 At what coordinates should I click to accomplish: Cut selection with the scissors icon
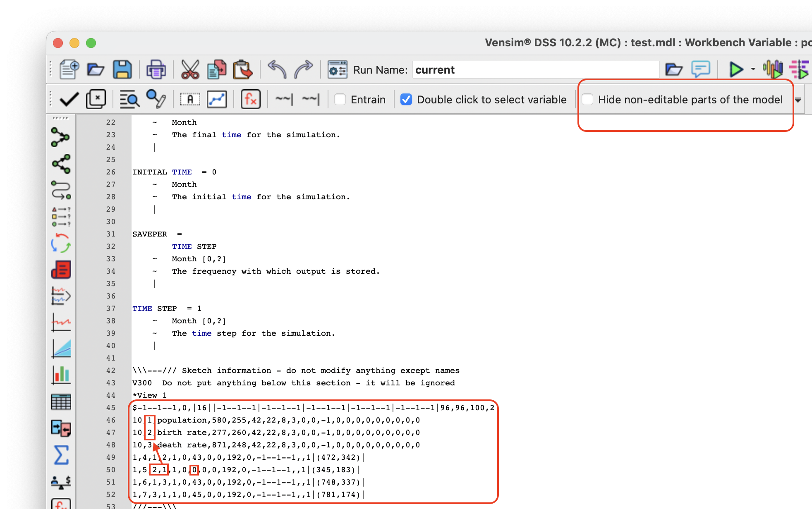tap(190, 69)
